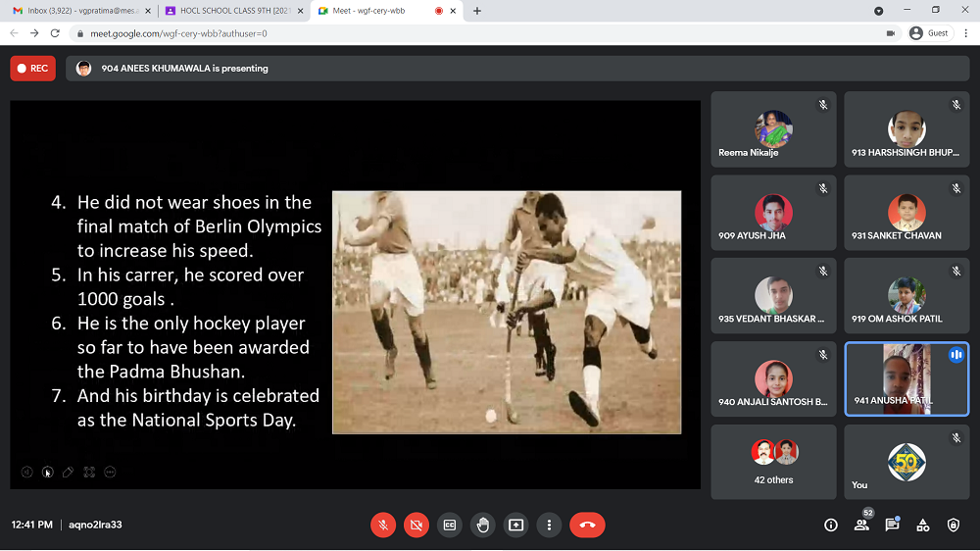Leave the call with red hang-up button
This screenshot has height=551, width=980.
[x=587, y=525]
